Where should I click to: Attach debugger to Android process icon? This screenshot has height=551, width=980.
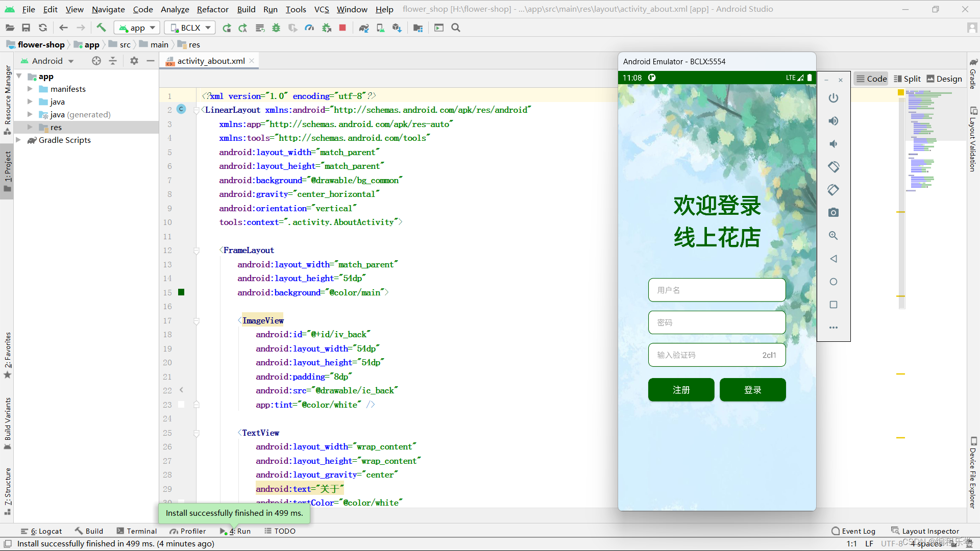(327, 28)
